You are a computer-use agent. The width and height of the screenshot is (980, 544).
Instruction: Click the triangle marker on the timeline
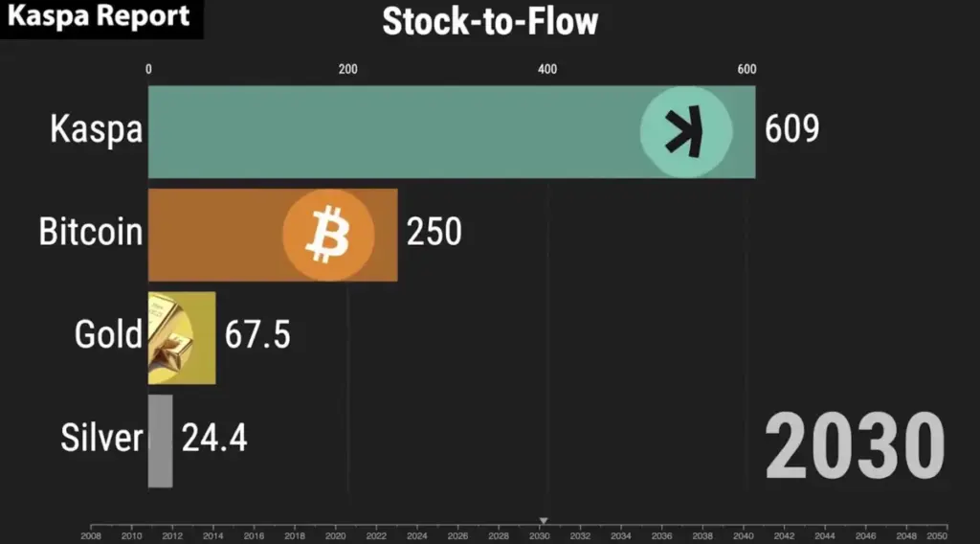pos(544,520)
